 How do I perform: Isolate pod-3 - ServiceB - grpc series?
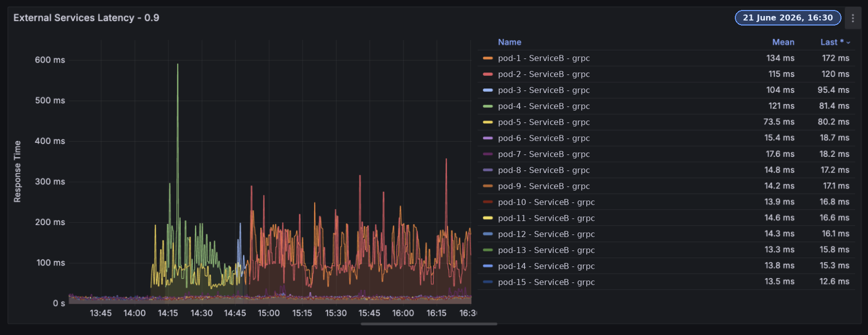(x=544, y=90)
